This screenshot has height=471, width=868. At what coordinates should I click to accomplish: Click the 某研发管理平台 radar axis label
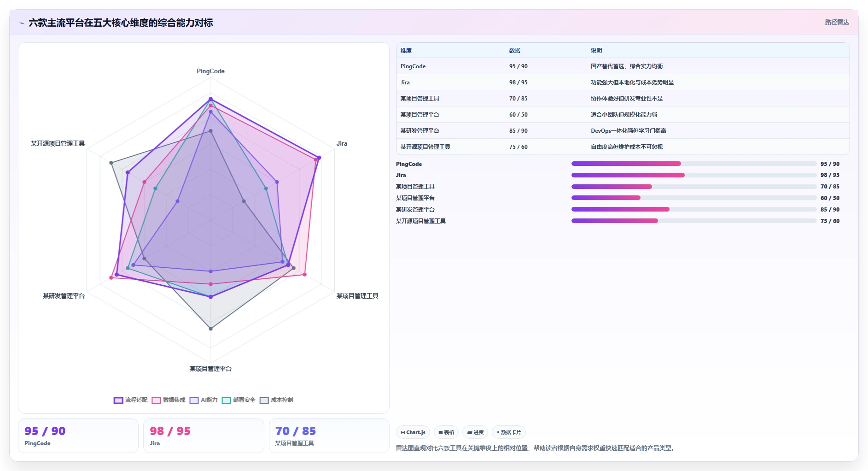point(64,296)
